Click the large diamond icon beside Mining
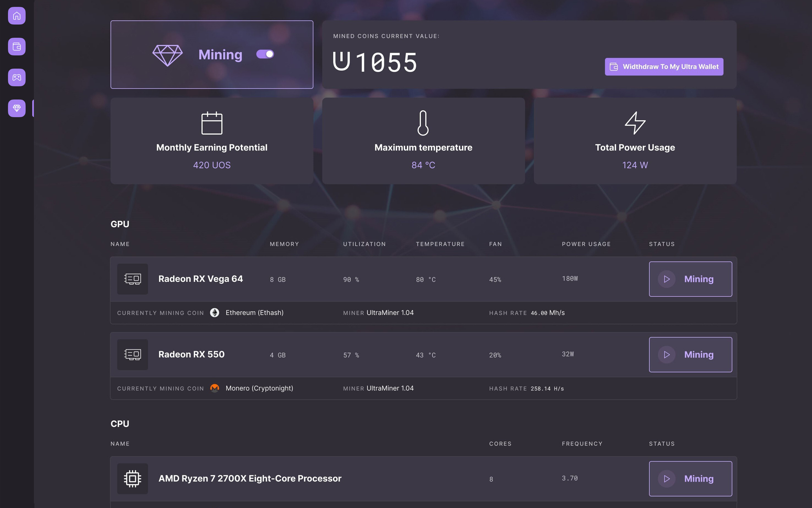The image size is (812, 508). [167, 55]
